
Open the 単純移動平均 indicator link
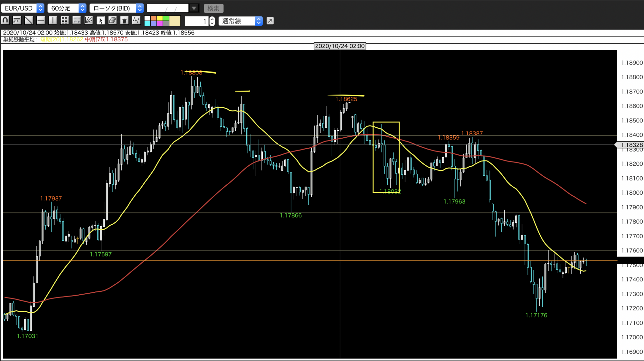tap(19, 39)
